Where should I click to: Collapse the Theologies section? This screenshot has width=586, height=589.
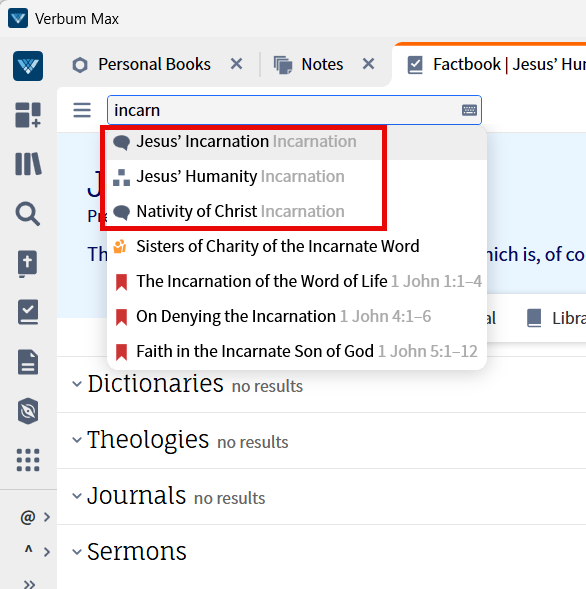(77, 440)
